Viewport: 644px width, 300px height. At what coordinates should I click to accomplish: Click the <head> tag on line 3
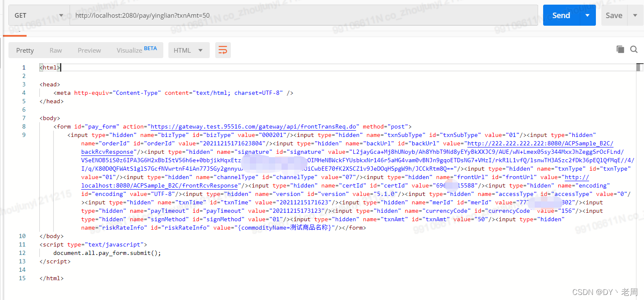pyautogui.click(x=50, y=84)
